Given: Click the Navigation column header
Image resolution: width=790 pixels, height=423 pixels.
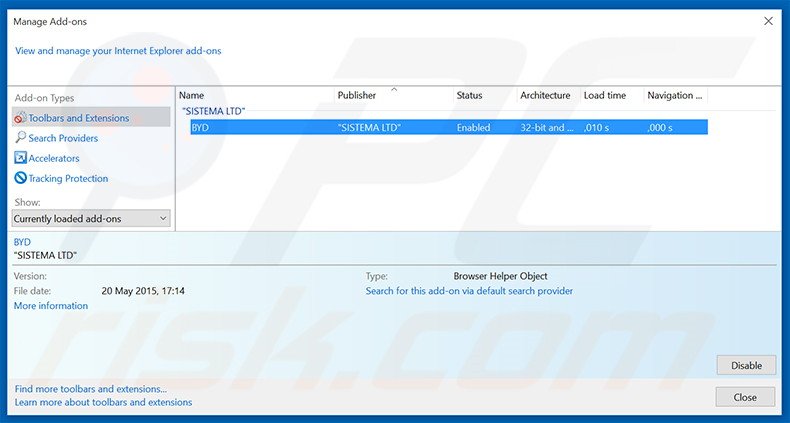Looking at the screenshot, I should point(675,96).
